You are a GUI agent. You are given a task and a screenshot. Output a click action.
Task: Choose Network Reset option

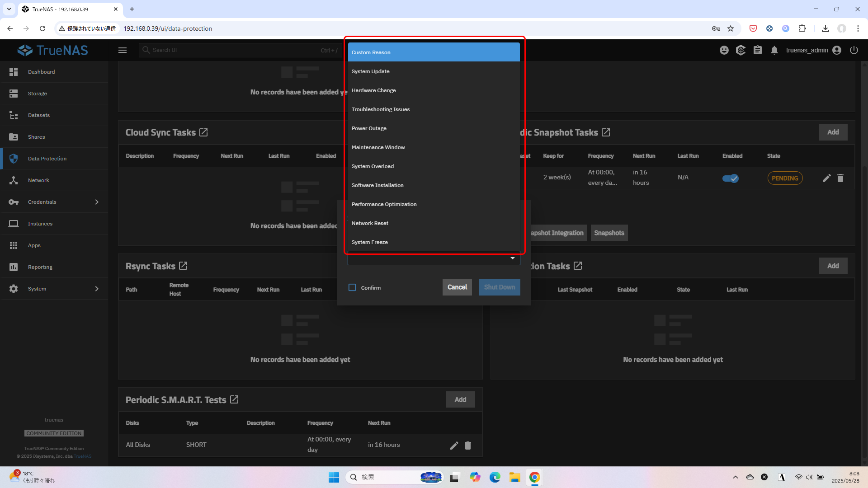pyautogui.click(x=434, y=223)
